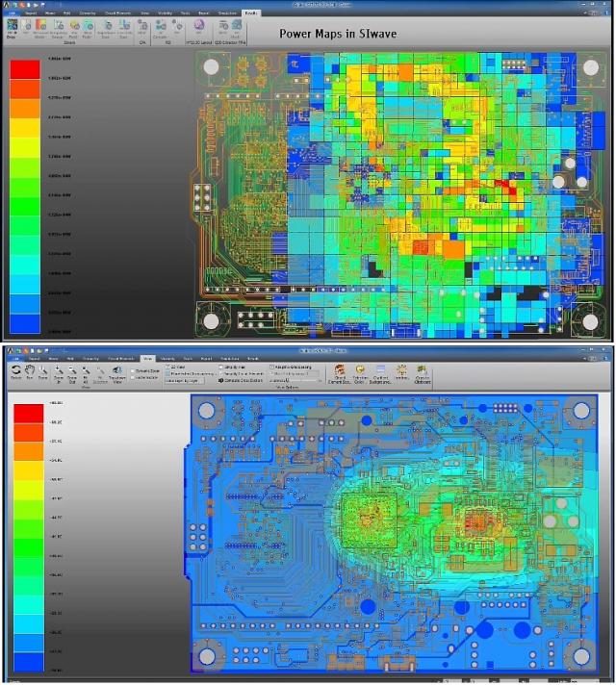Adjust slider under Adaptive Gridspacing in bottom window
Image resolution: width=616 pixels, height=685 pixels.
(288, 381)
